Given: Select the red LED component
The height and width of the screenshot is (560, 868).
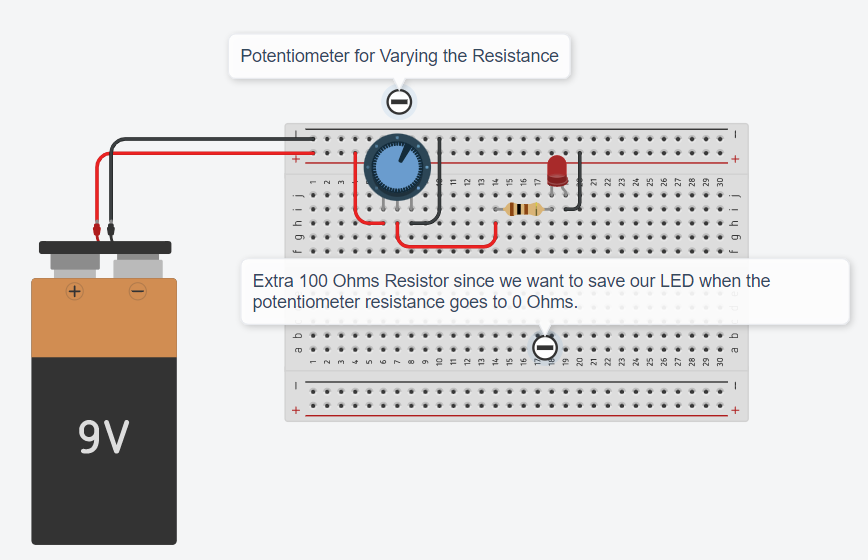Looking at the screenshot, I should click(557, 170).
